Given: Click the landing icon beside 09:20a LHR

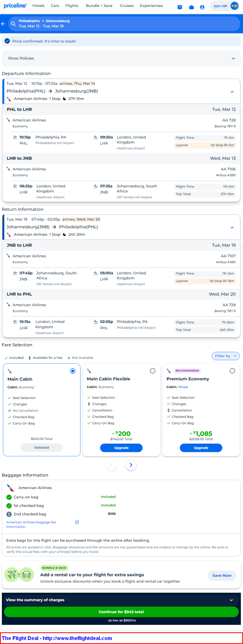Looking at the screenshot, I should pos(96,137).
